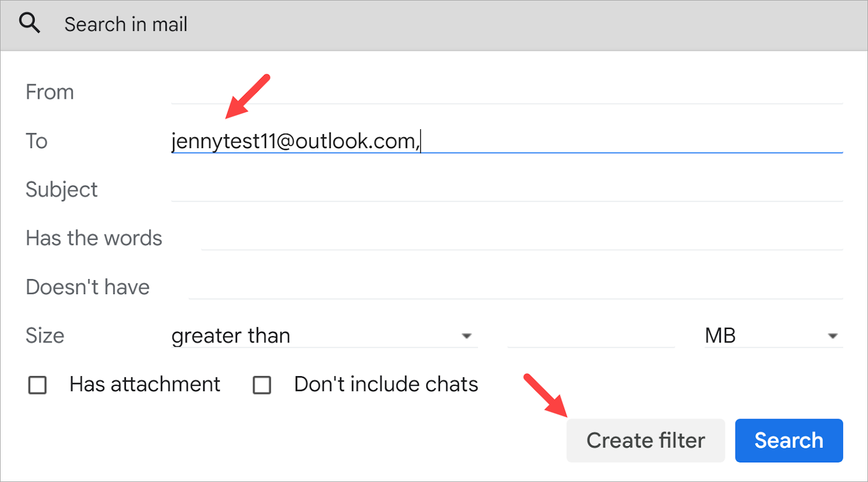868x482 pixels.
Task: Click the To label text
Action: pos(37,141)
